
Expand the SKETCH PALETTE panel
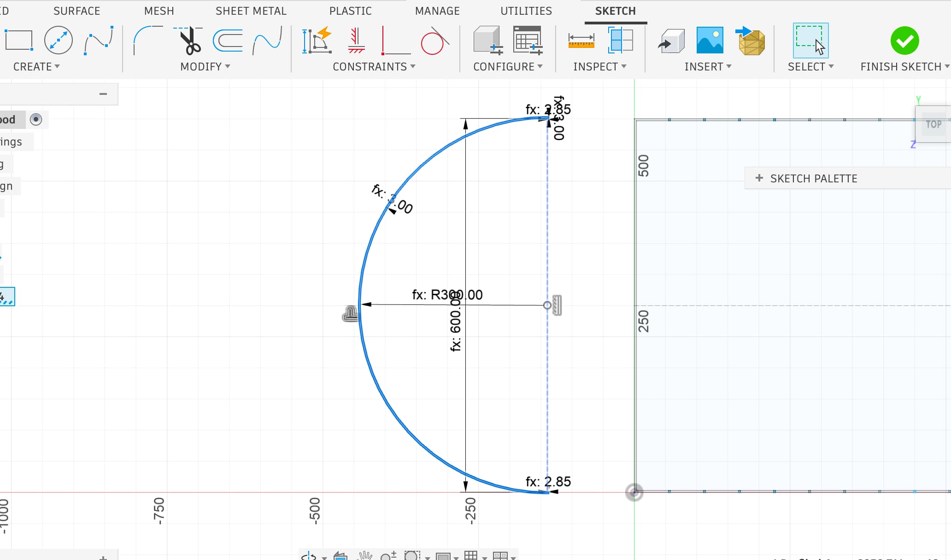coord(759,178)
